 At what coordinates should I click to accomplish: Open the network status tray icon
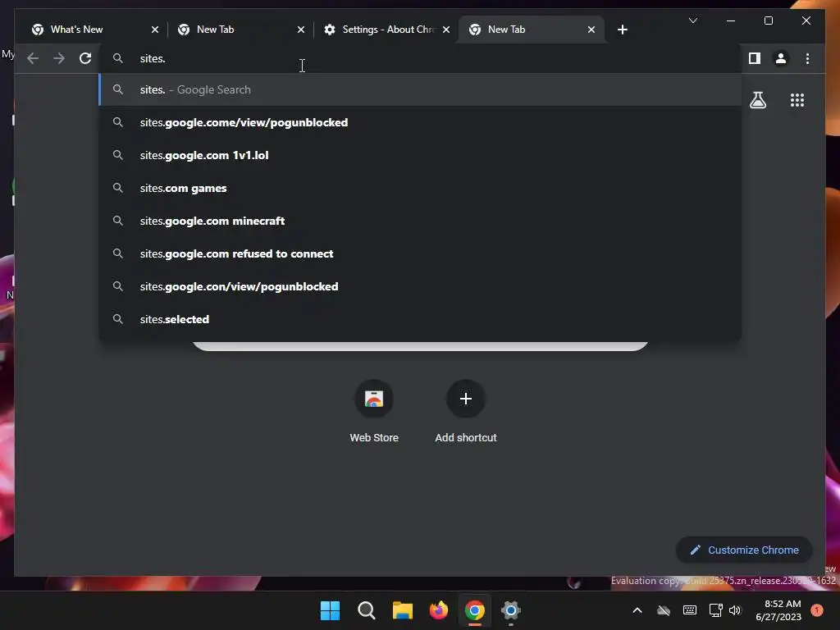(715, 610)
